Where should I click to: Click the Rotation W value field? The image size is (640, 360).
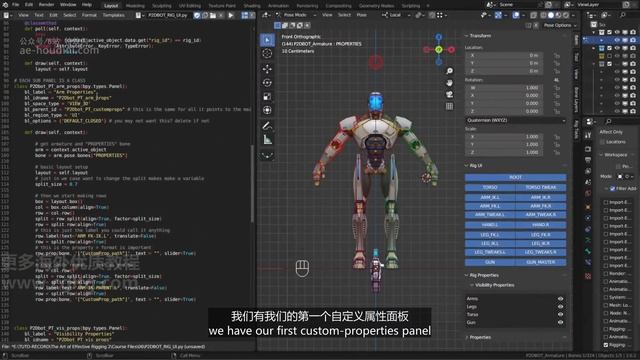504,88
